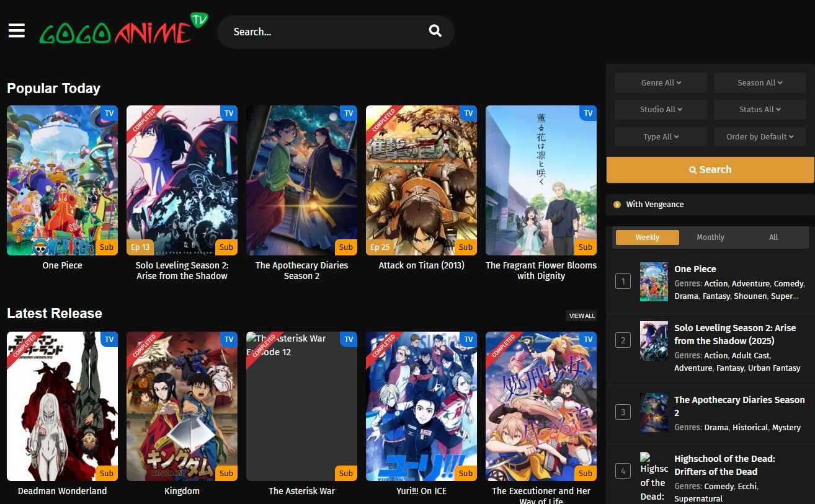815x504 pixels.
Task: Click the rank 1 number box
Action: tap(623, 281)
